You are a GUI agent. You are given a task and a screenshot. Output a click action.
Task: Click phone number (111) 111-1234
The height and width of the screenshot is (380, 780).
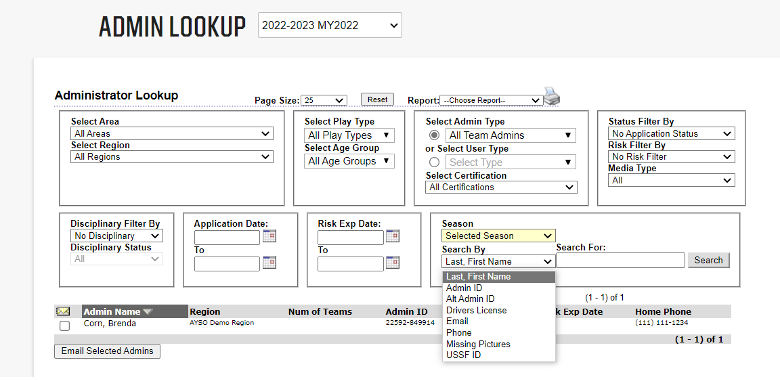pos(662,323)
